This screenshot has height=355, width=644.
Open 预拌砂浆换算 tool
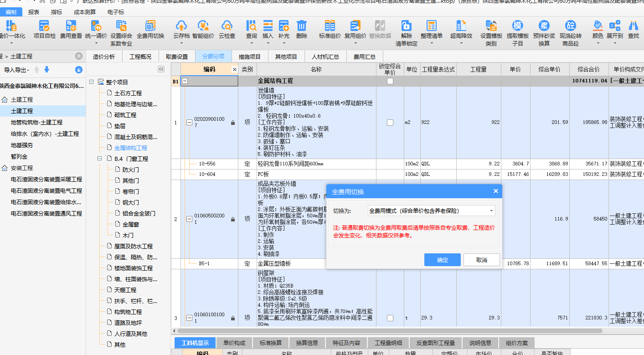[x=544, y=33]
